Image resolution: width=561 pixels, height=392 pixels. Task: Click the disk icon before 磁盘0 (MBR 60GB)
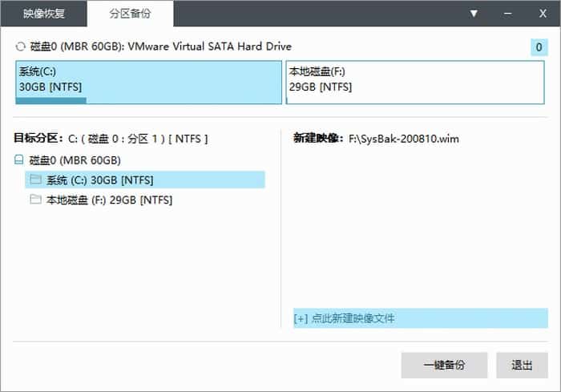click(x=19, y=160)
